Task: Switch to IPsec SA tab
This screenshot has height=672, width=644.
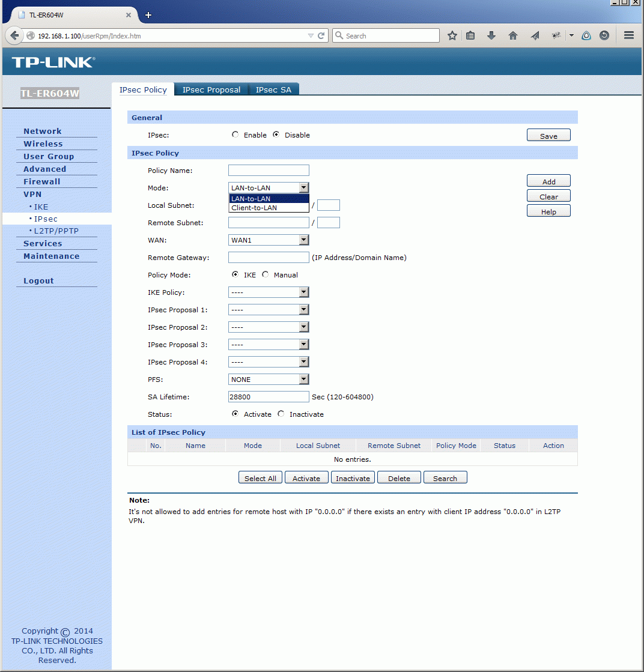Action: click(x=273, y=89)
